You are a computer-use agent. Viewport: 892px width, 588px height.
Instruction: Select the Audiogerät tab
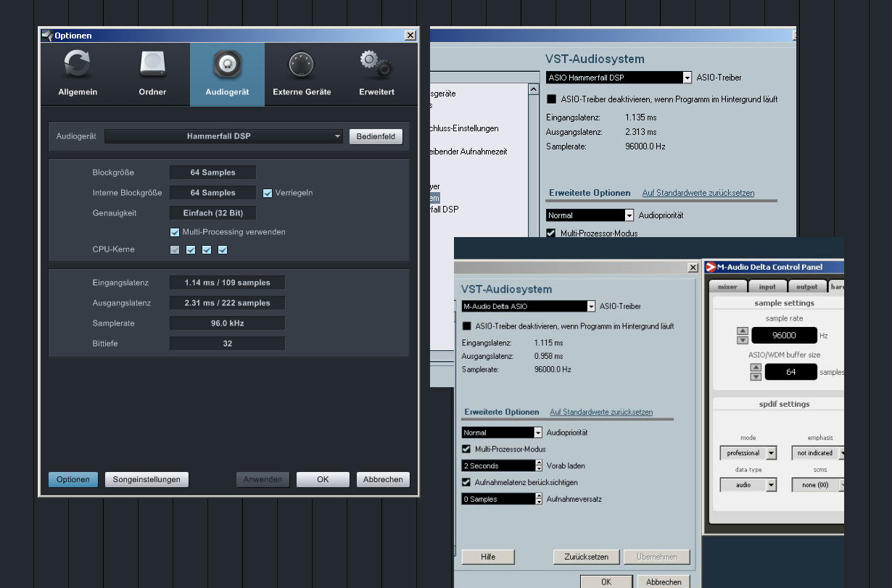pos(227,75)
